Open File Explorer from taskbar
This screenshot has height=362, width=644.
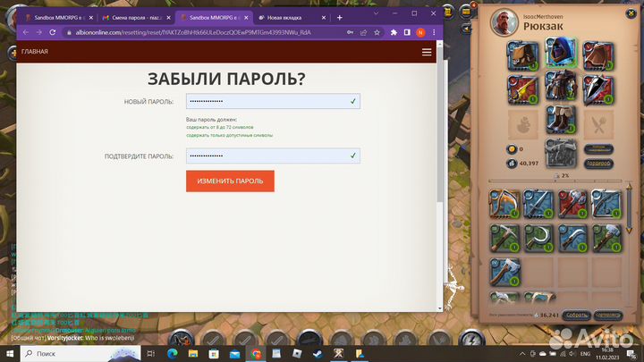click(193, 353)
